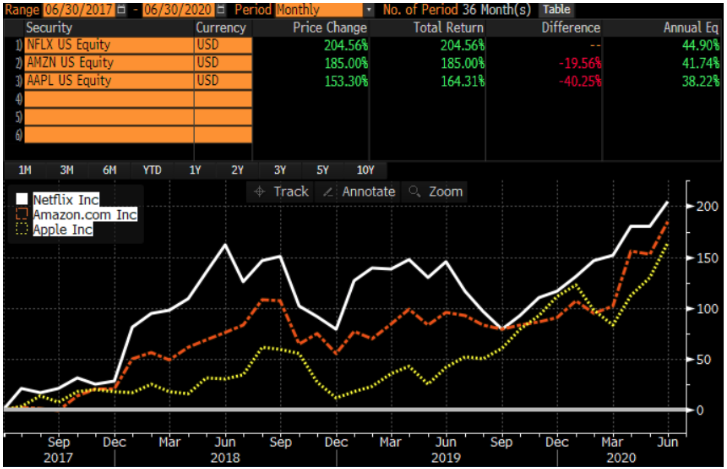Click the USD currency field for AMZN

[x=223, y=63]
